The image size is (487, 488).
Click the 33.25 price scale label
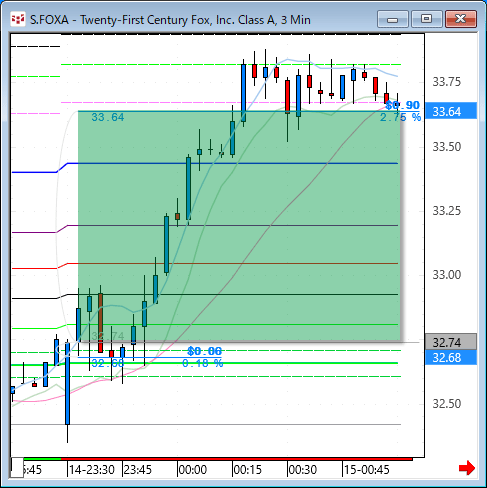coord(447,211)
